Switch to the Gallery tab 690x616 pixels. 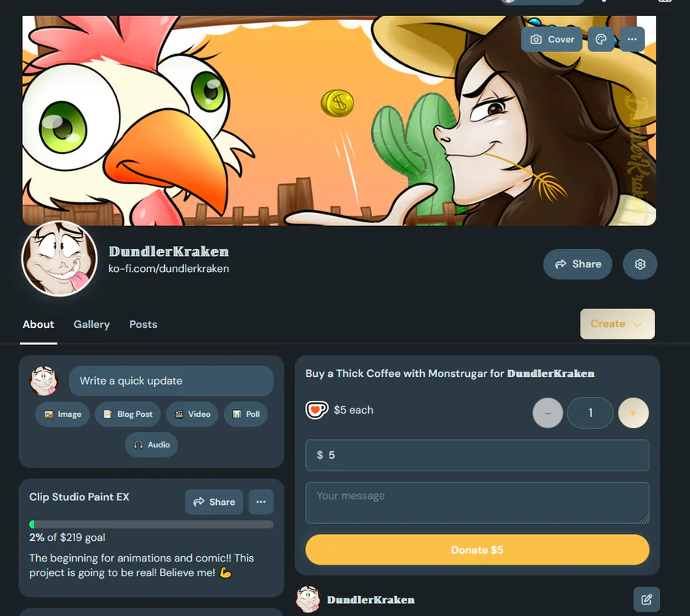click(x=91, y=325)
